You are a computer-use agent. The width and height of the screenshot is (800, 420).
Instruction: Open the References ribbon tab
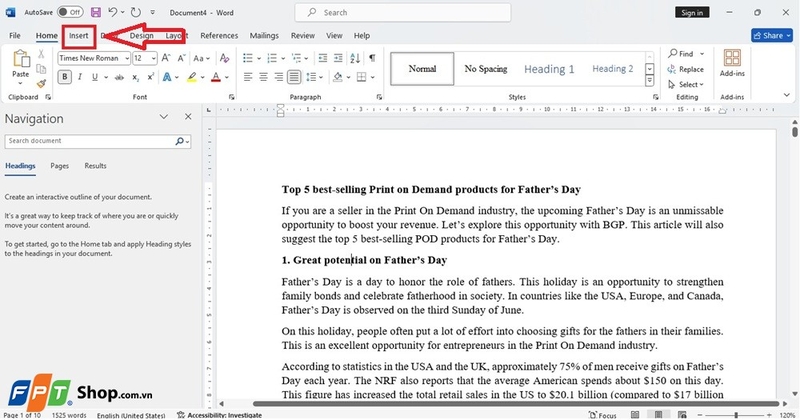point(219,35)
